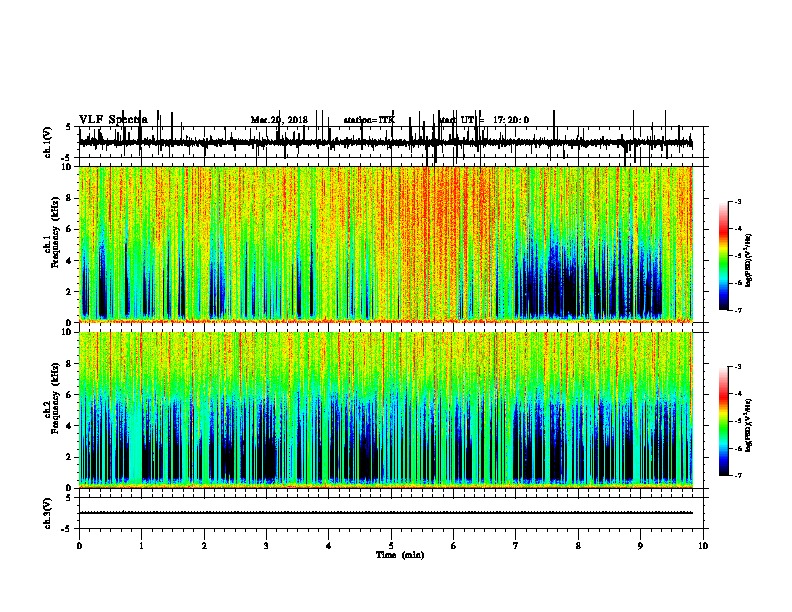Click the ch.1 color bar "-3" label
This screenshot has height=612, width=792.
pos(738,202)
